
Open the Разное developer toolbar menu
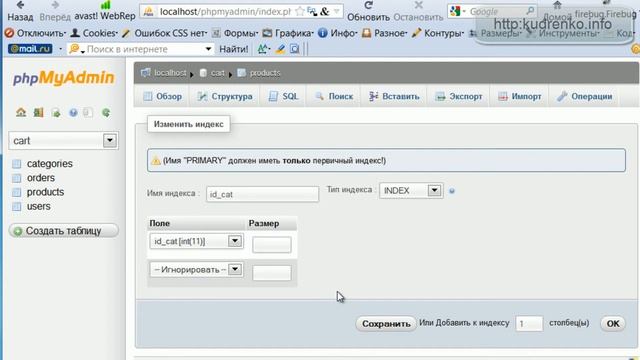384,33
